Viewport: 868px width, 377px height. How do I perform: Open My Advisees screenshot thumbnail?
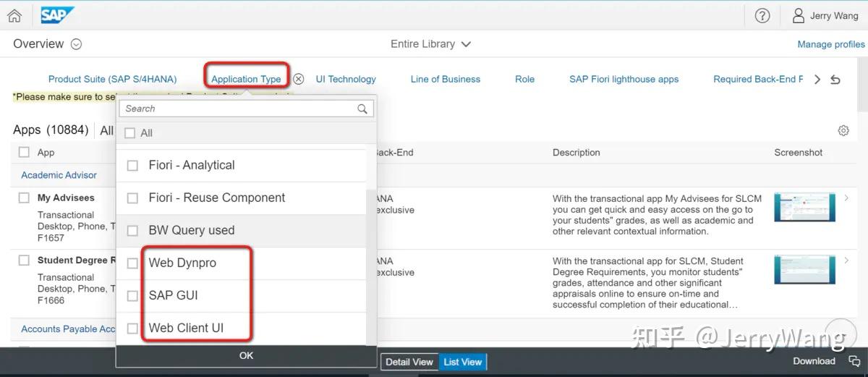pos(804,207)
